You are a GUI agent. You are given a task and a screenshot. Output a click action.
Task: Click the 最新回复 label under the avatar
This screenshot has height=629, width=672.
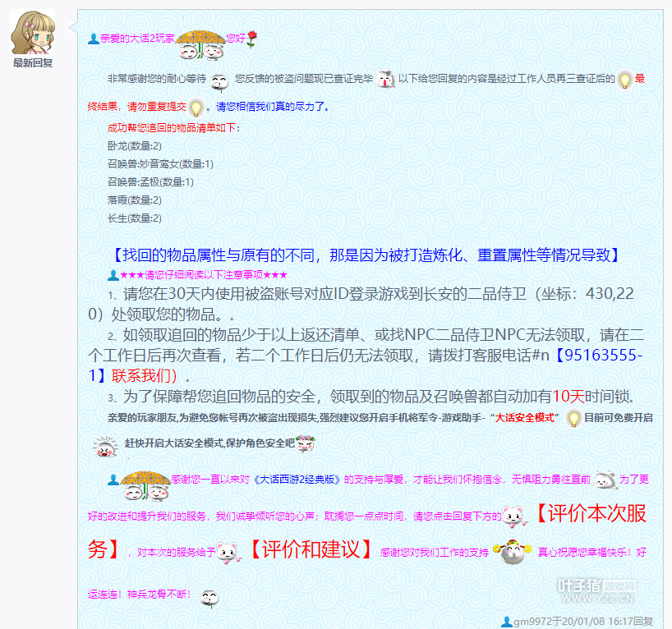pyautogui.click(x=33, y=62)
